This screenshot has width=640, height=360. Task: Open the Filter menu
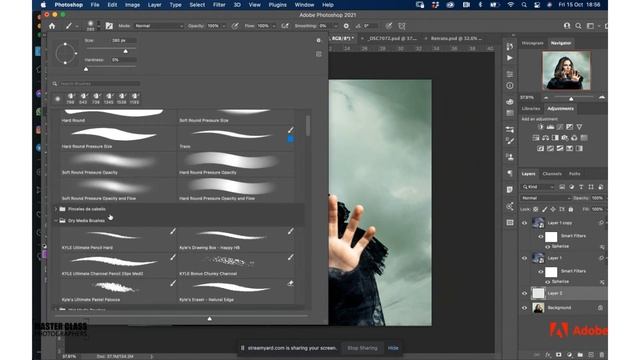219,5
